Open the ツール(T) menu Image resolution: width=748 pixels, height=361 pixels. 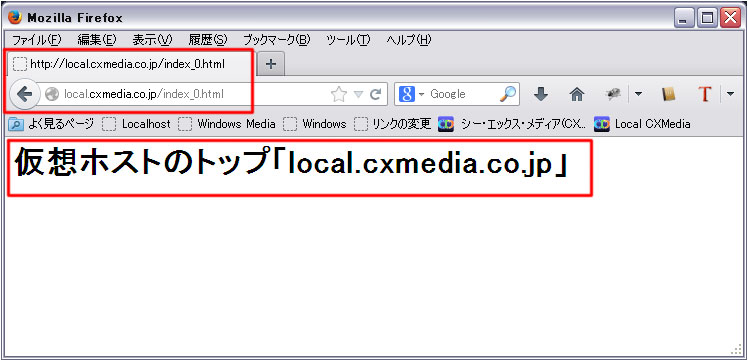pyautogui.click(x=348, y=40)
